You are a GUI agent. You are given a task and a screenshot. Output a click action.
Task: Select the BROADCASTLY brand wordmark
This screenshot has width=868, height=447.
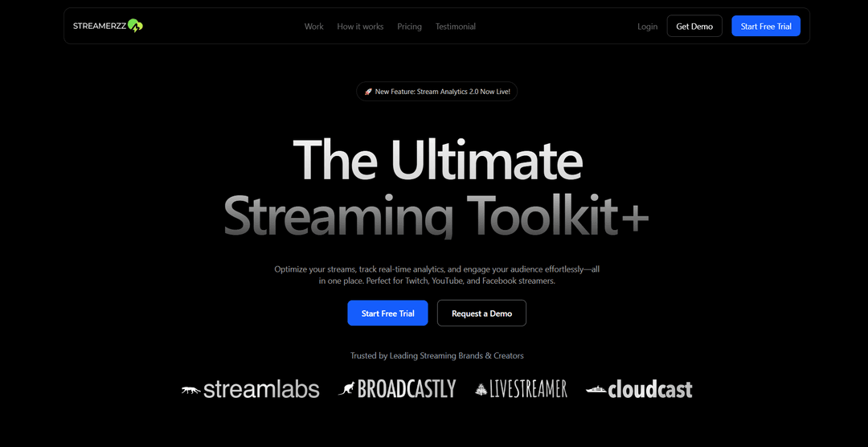(x=406, y=389)
